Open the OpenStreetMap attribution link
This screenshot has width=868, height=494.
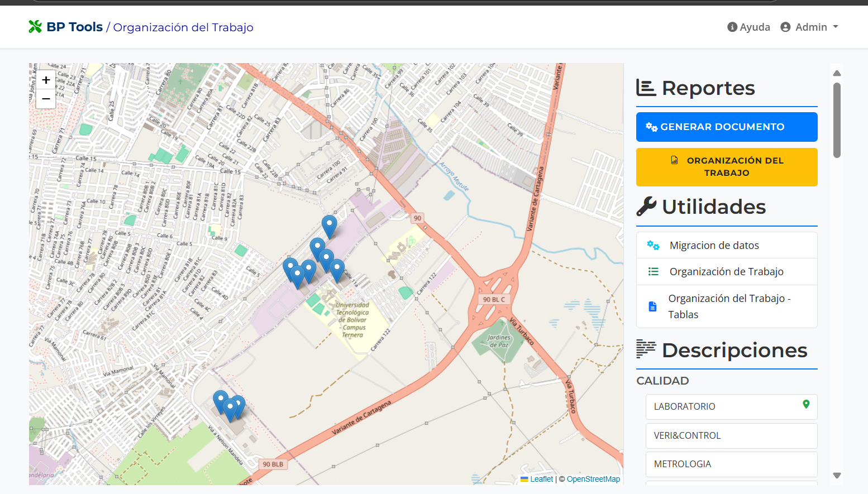click(x=593, y=479)
